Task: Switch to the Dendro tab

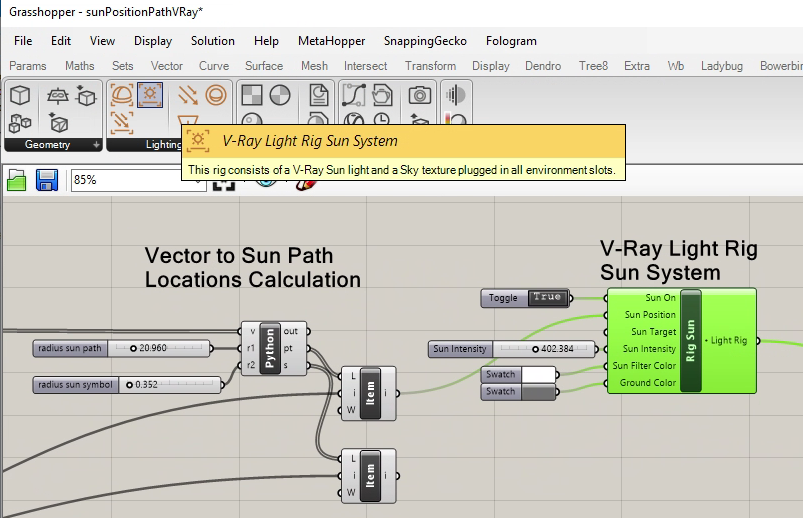Action: pyautogui.click(x=543, y=66)
